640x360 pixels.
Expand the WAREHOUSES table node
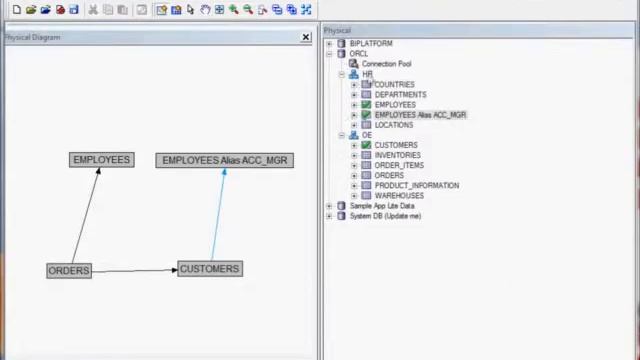[354, 196]
